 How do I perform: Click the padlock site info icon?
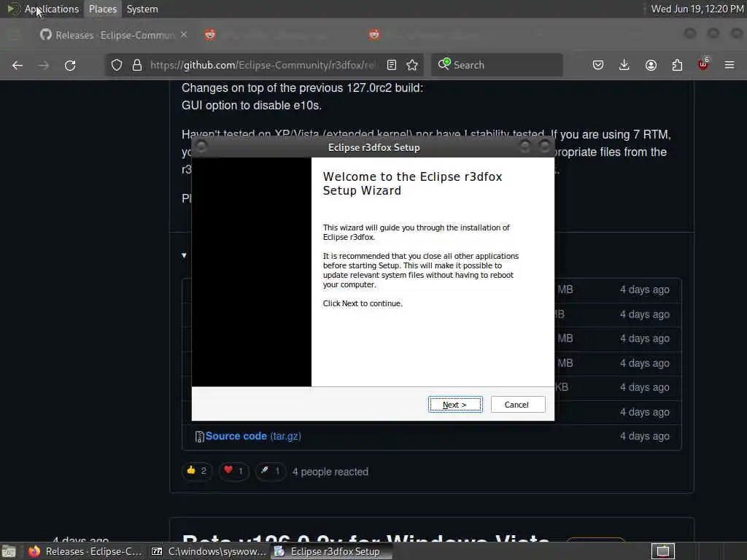tap(137, 65)
